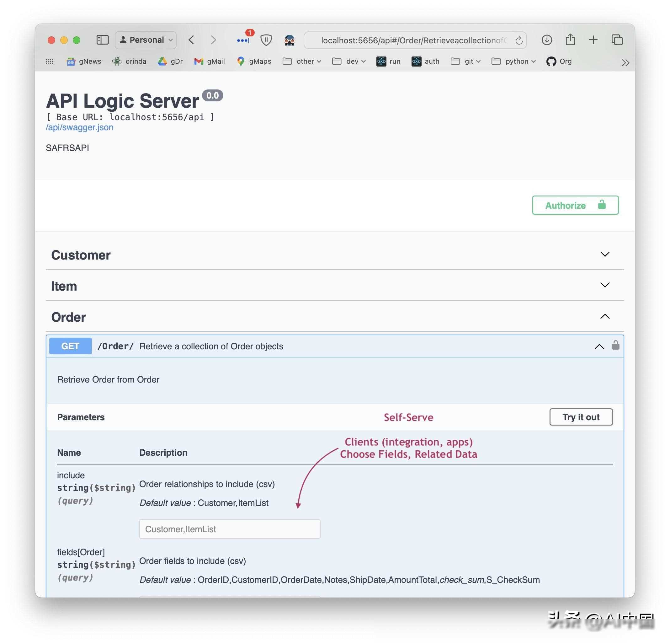Open the gNews bookmark
The height and width of the screenshot is (644, 670).
tap(84, 62)
